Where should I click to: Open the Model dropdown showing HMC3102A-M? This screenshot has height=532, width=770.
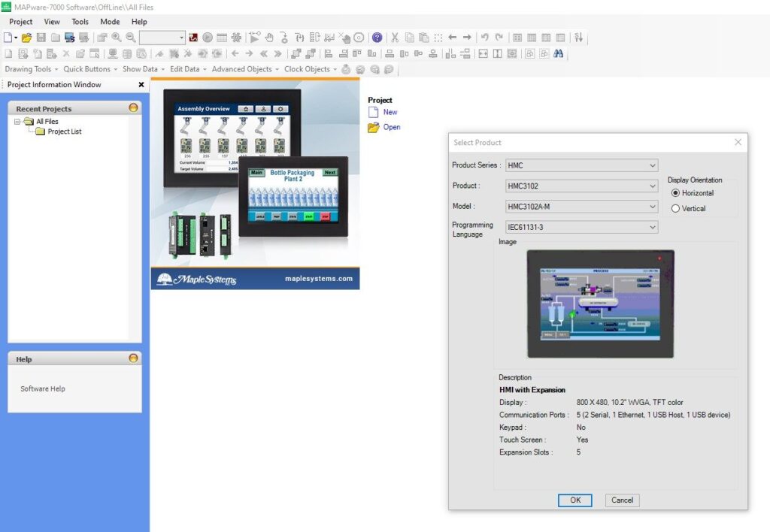581,207
